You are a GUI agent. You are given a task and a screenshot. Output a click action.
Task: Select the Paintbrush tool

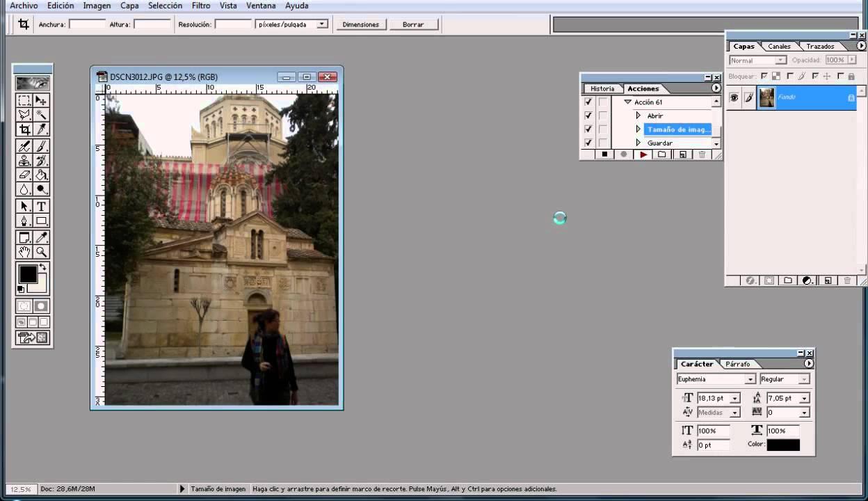(x=41, y=146)
